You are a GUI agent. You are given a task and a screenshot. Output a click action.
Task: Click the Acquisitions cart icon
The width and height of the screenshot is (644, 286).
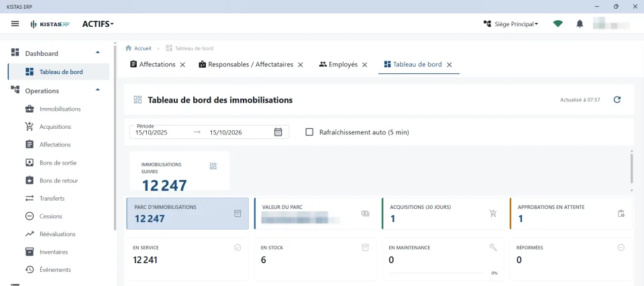pyautogui.click(x=29, y=127)
